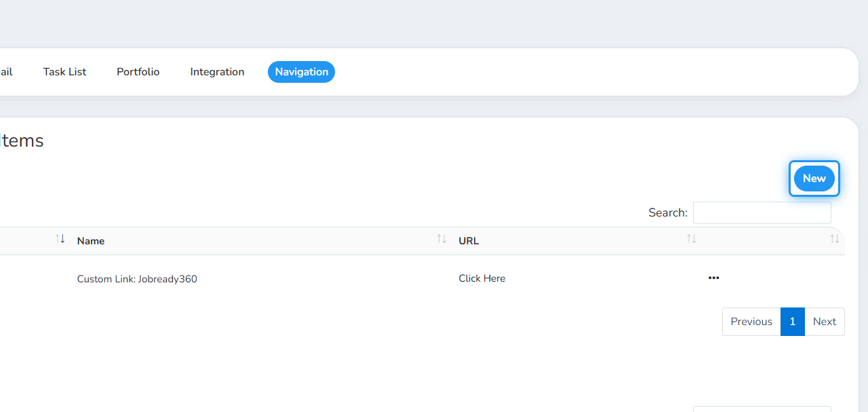Screen dimensions: 868x412
Task: Switch to the Task List tab
Action: pos(64,72)
